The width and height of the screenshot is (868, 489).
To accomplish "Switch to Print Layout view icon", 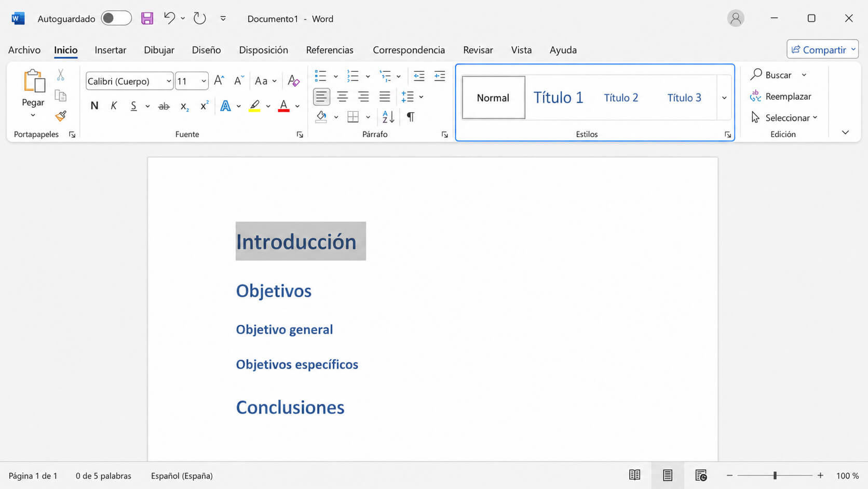I will pyautogui.click(x=668, y=475).
